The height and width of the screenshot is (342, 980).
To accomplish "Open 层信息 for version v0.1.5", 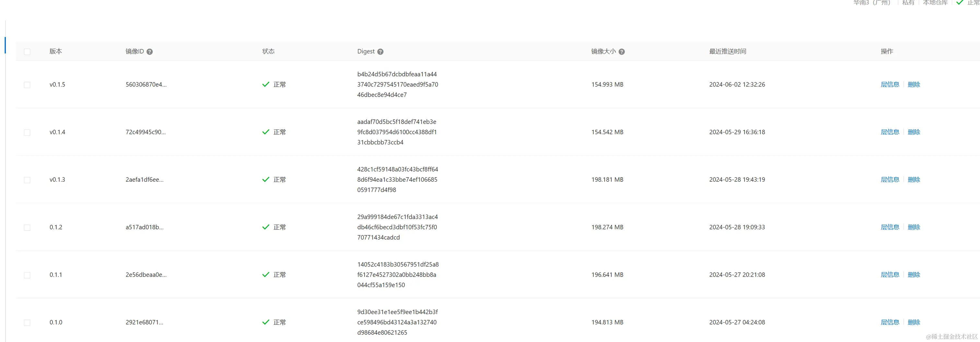I will click(890, 85).
